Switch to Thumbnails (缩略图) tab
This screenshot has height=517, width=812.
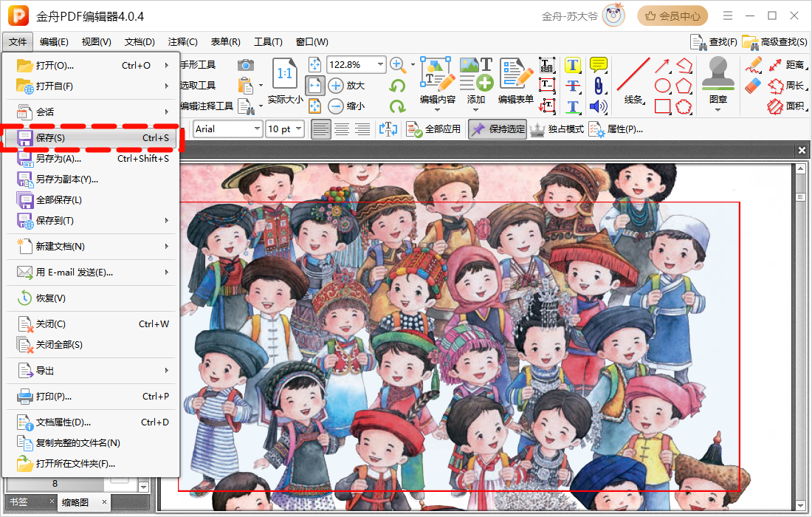(75, 502)
